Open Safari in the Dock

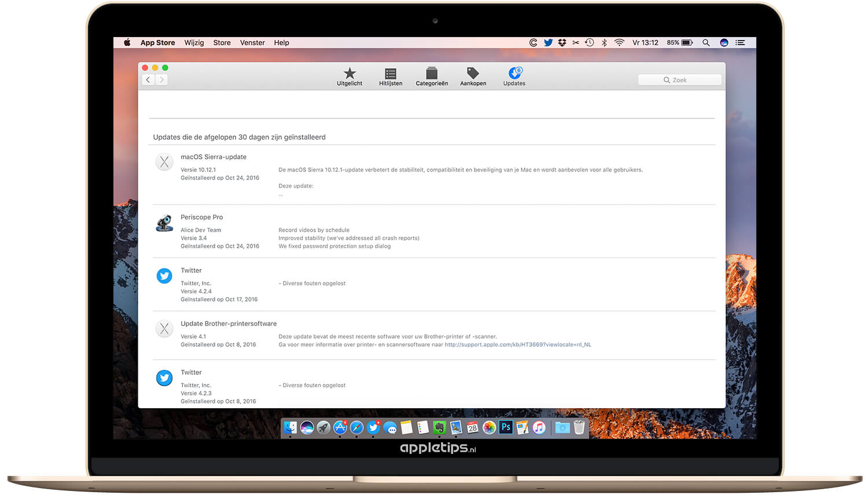click(357, 427)
